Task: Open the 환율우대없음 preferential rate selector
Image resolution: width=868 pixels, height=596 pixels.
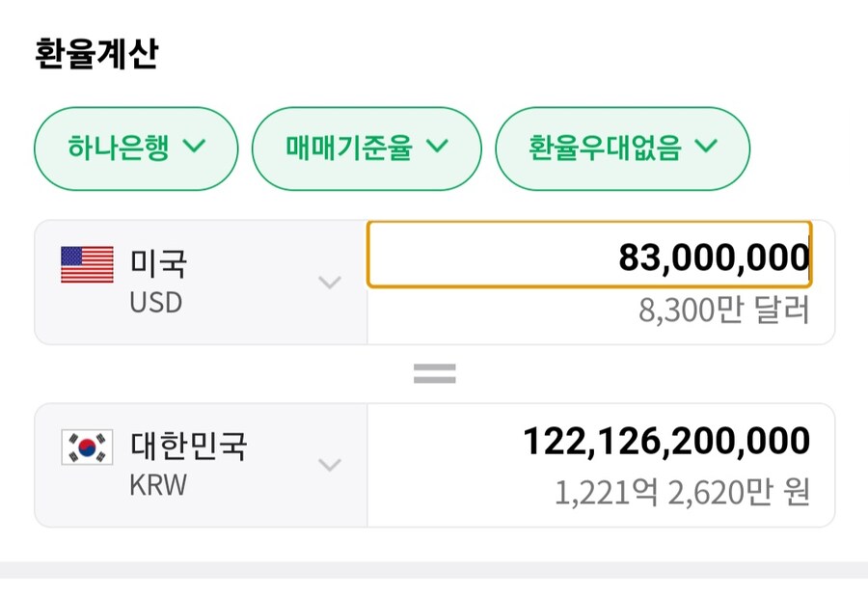Action: (622, 148)
